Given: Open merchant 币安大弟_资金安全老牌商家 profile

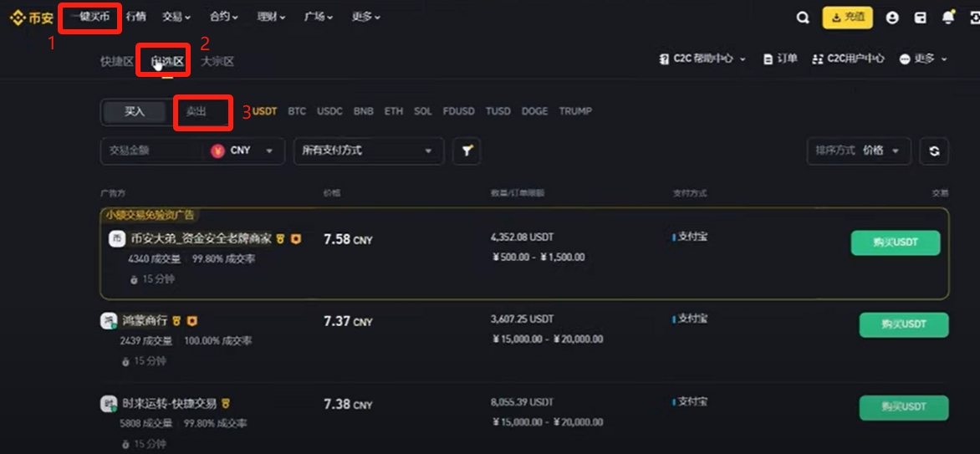Looking at the screenshot, I should click(201, 239).
